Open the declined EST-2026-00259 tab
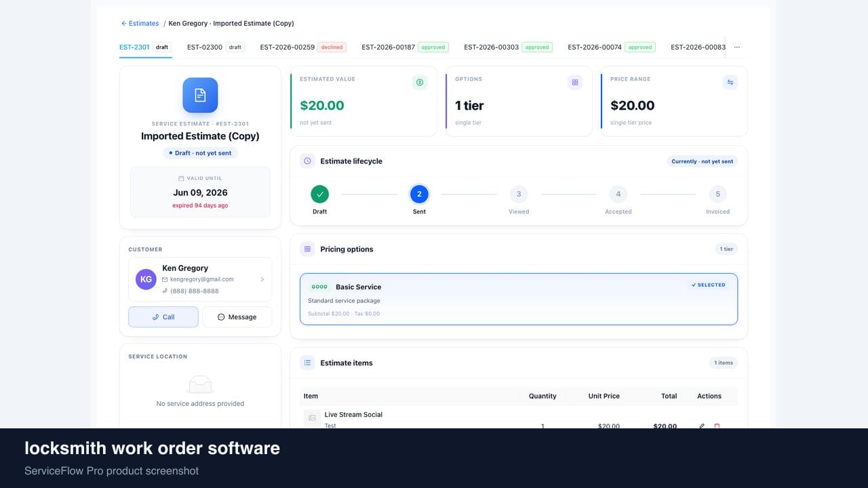Viewport: 868px width, 488px height. pyautogui.click(x=303, y=47)
